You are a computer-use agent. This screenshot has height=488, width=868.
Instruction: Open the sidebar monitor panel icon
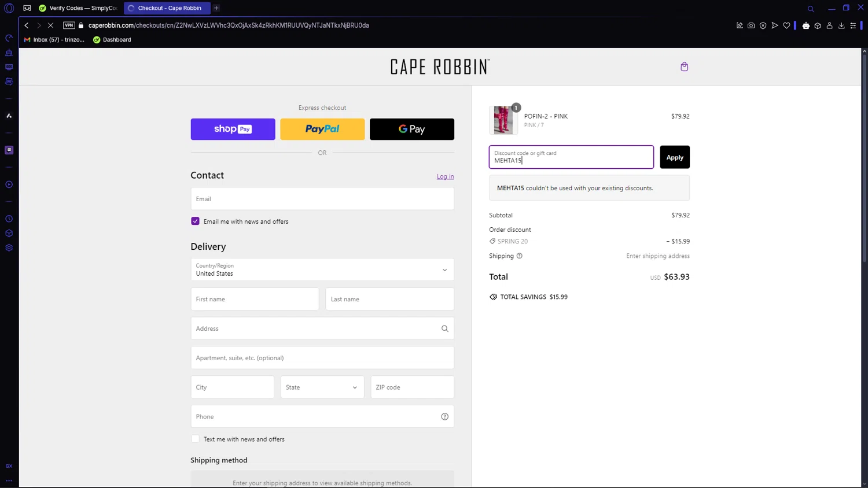(9, 67)
